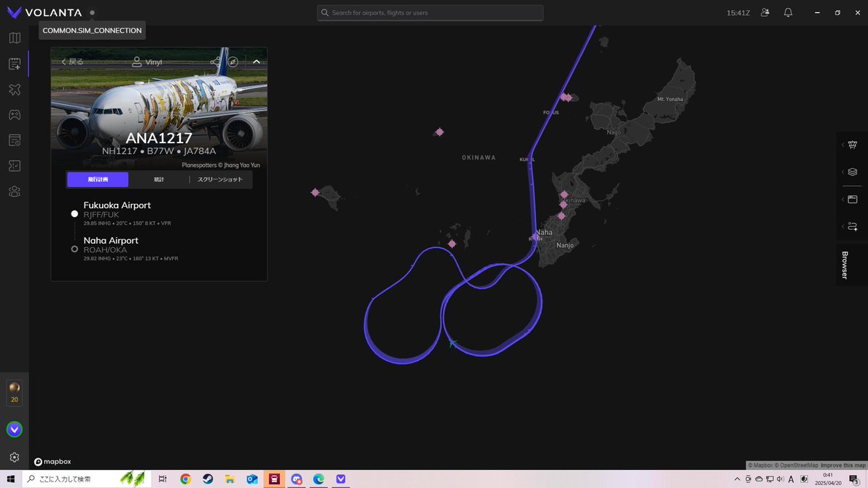Open the community users sidebar icon
This screenshot has width=868, height=488.
(x=14, y=191)
